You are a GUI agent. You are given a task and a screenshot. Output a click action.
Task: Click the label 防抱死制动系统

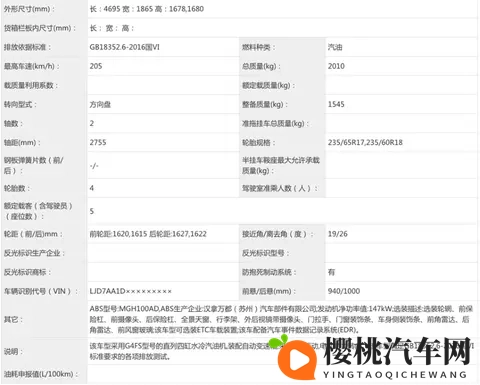(x=269, y=272)
